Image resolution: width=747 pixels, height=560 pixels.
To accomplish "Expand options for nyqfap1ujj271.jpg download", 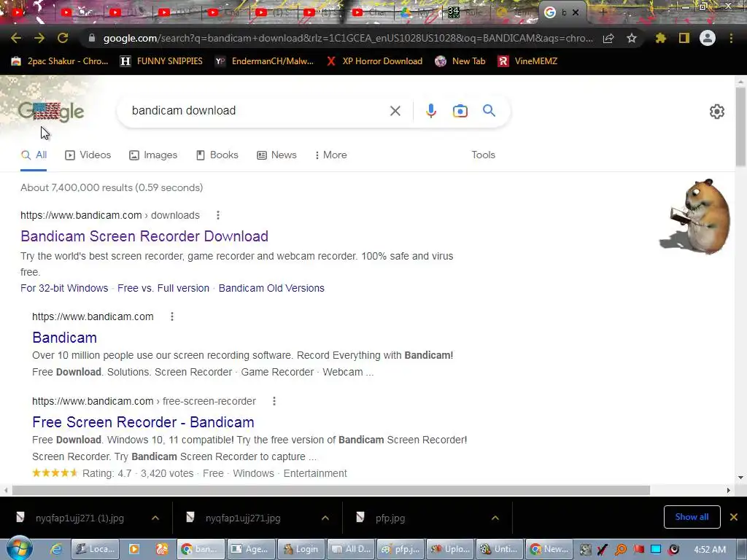I will [x=325, y=518].
